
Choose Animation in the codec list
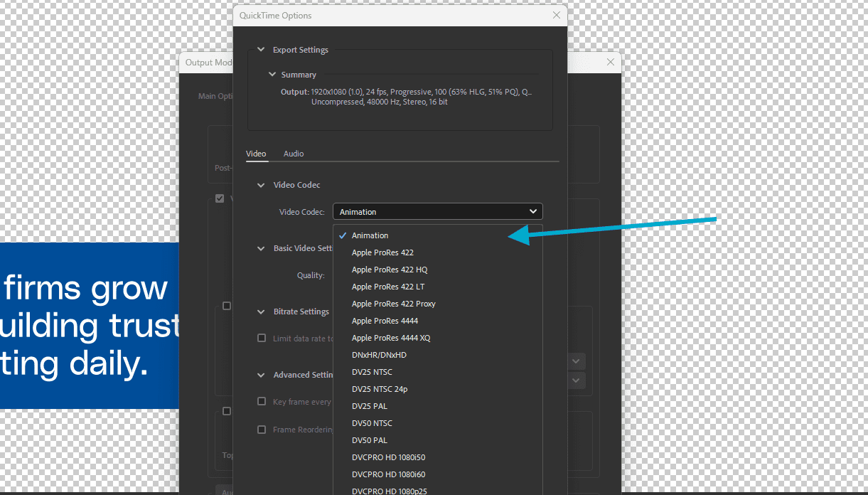pos(437,235)
